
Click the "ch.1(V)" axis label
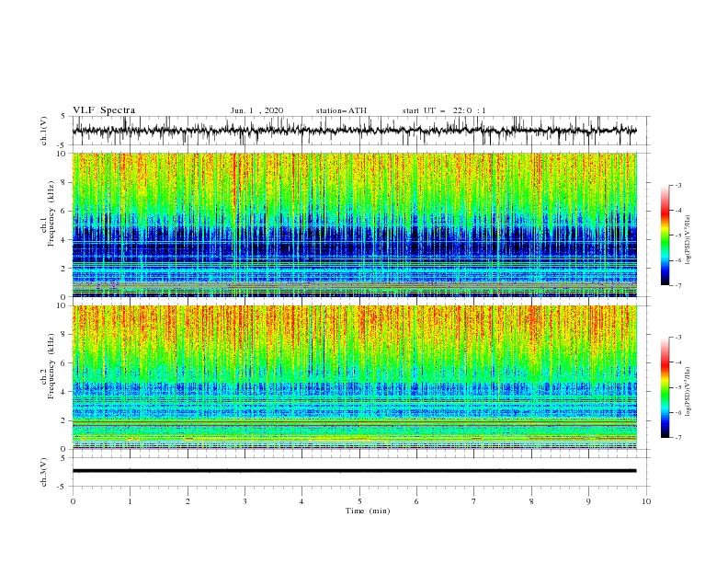click(44, 131)
